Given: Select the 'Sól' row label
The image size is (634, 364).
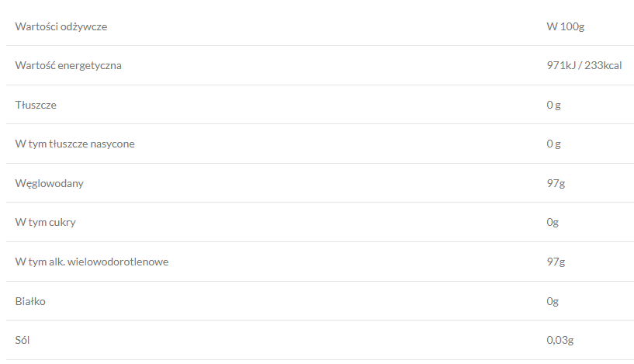Looking at the screenshot, I should (x=23, y=340).
